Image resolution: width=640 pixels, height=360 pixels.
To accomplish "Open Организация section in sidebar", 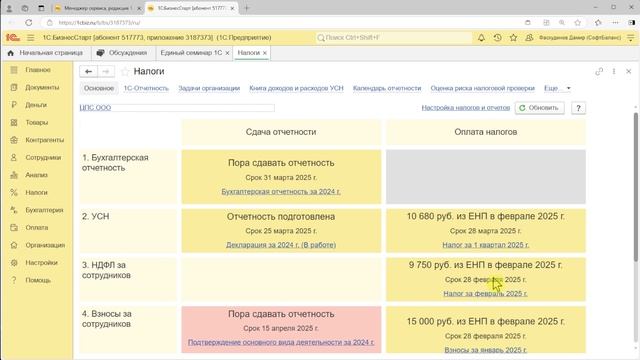I will pyautogui.click(x=45, y=245).
